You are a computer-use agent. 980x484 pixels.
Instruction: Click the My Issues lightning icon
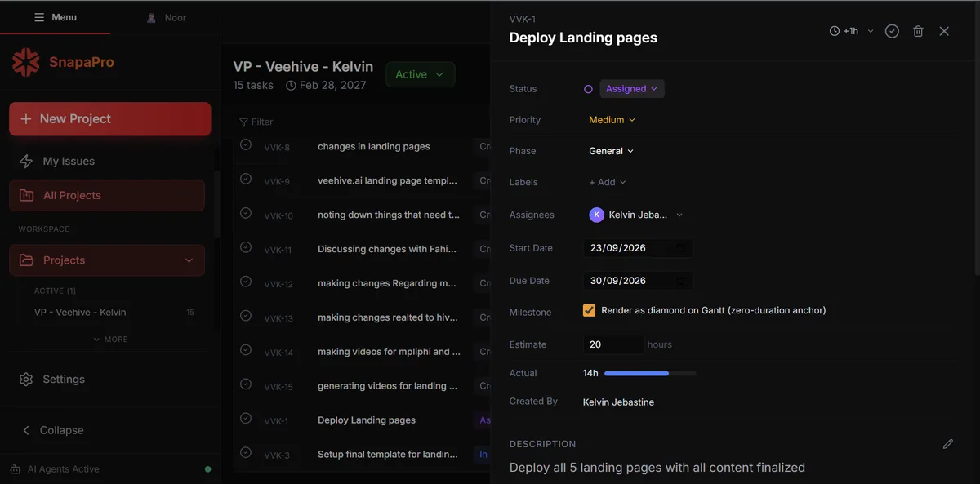click(x=26, y=161)
